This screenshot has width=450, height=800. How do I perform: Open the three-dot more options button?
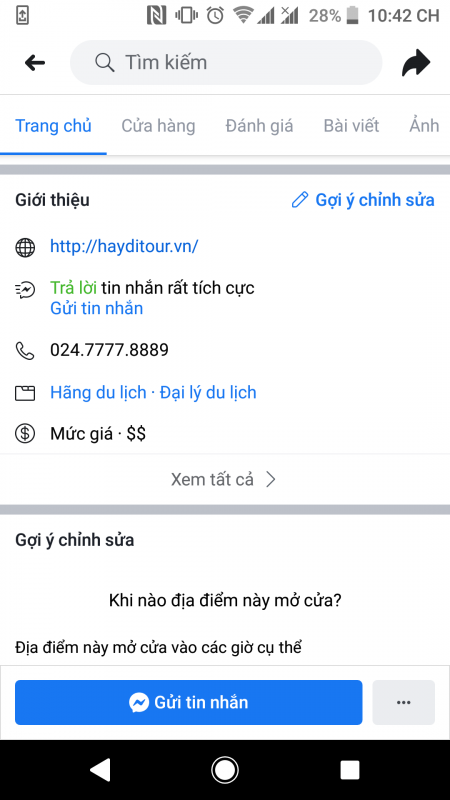tap(404, 702)
